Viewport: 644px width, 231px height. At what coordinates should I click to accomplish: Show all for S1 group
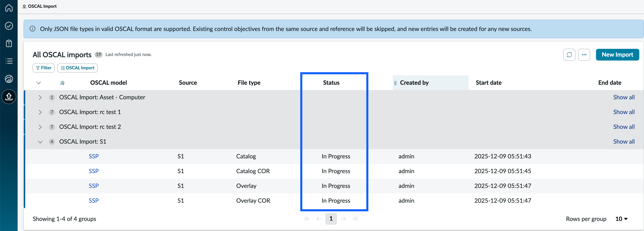click(624, 142)
